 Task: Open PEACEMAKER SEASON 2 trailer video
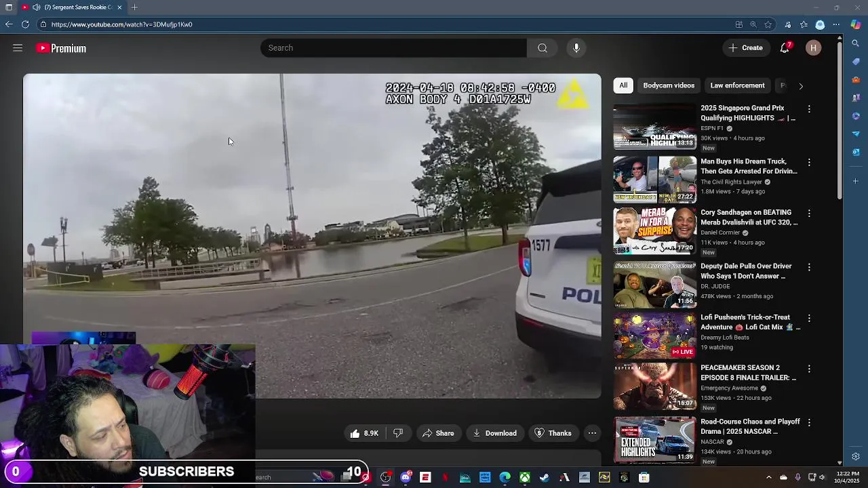click(x=748, y=372)
